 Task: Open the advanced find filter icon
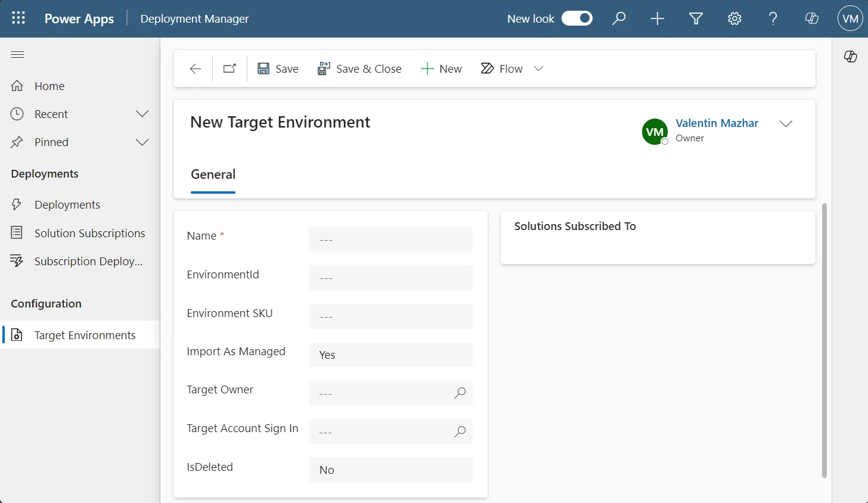[x=696, y=19]
